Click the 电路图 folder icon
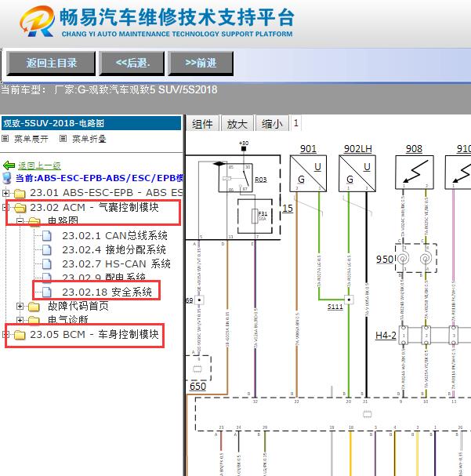Screen dimensions: 471x476 [x=34, y=221]
